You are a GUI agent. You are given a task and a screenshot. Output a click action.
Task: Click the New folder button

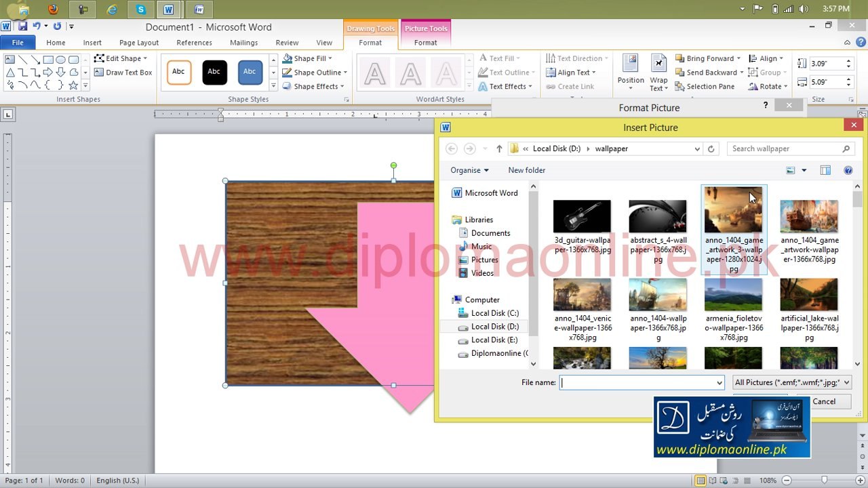pyautogui.click(x=527, y=170)
